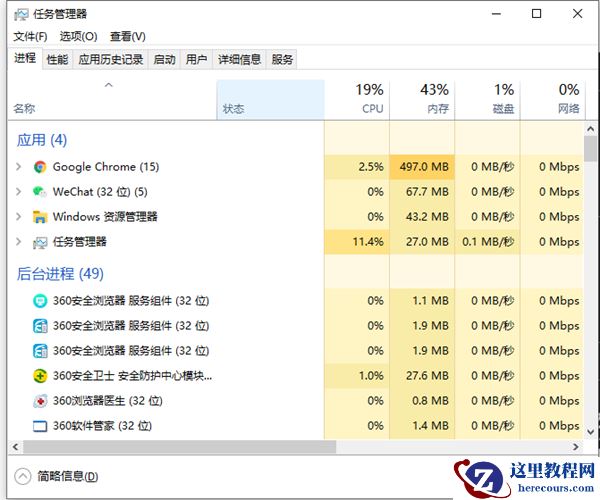Click the 43.2 MB memory cell
Image resolution: width=600 pixels, height=500 pixels.
pos(422,217)
